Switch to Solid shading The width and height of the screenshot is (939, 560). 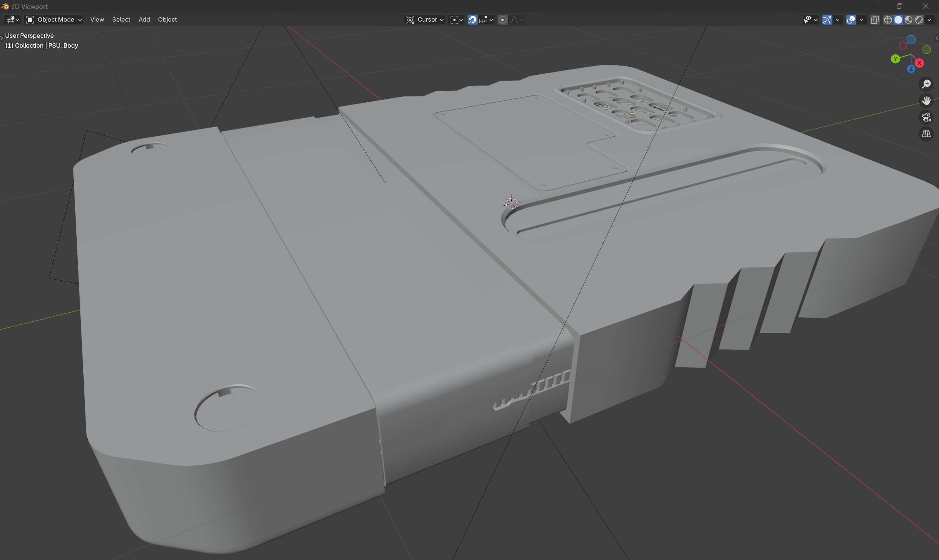click(898, 20)
